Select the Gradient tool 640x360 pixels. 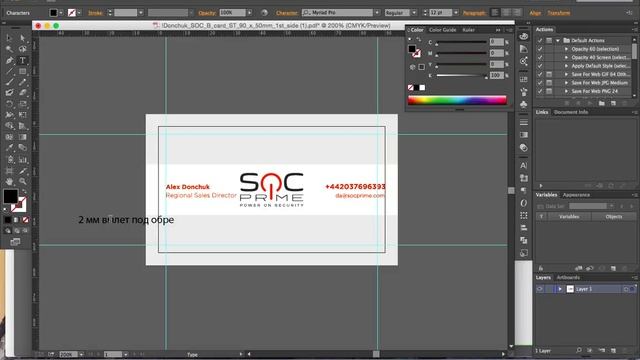[22, 137]
